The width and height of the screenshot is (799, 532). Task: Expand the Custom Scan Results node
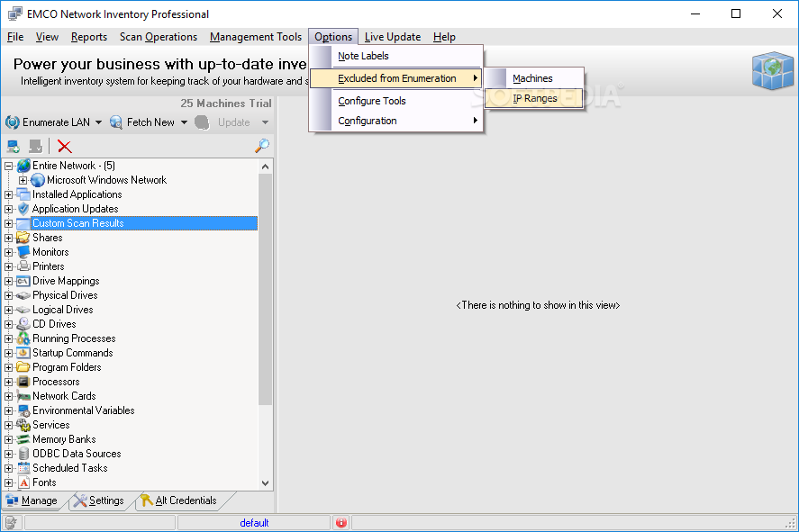(9, 223)
